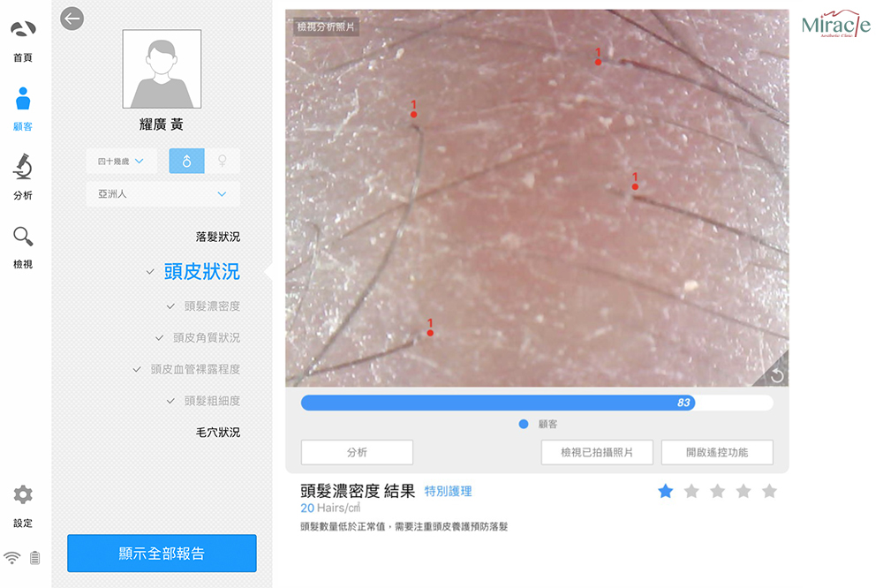883x588 pixels.
Task: Click the 檢視已拍攝照片 button
Action: [597, 452]
